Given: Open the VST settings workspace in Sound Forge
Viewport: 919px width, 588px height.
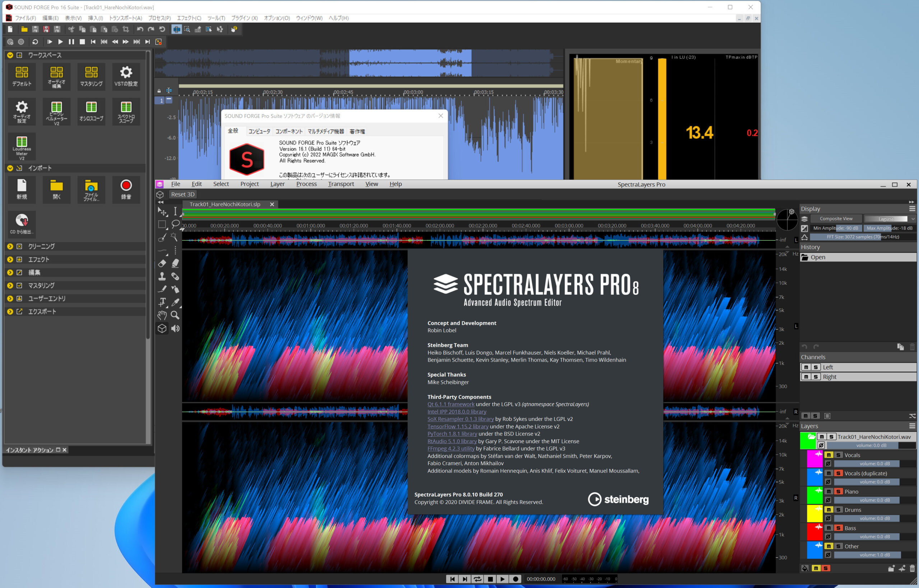Looking at the screenshot, I should coord(126,76).
